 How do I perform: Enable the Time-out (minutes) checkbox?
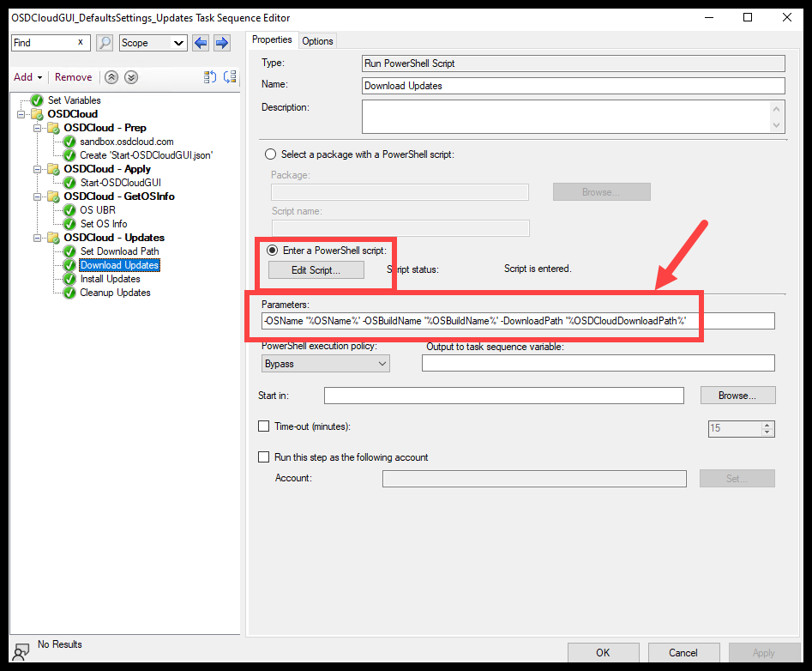263,426
